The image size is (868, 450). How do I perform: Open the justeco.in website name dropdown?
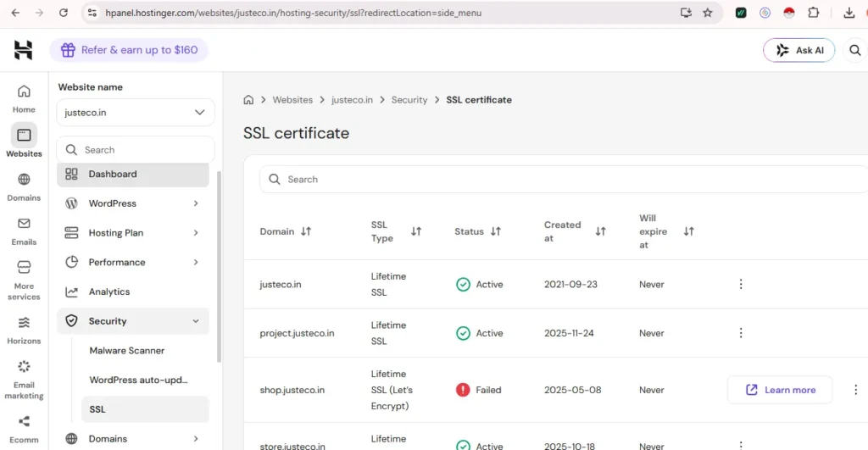click(136, 113)
